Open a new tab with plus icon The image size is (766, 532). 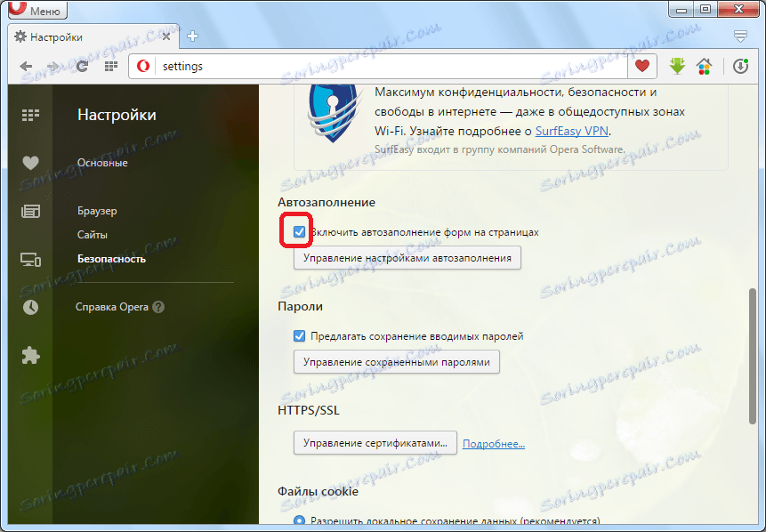[x=192, y=36]
